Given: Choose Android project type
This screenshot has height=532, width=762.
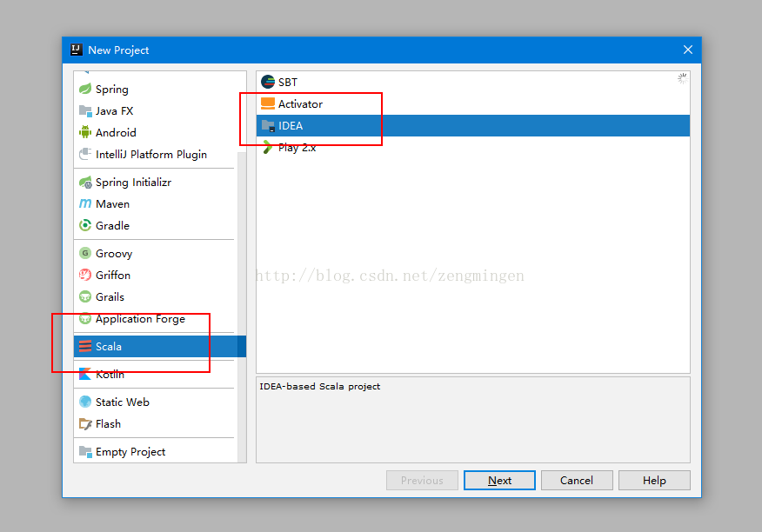Looking at the screenshot, I should pos(156,132).
